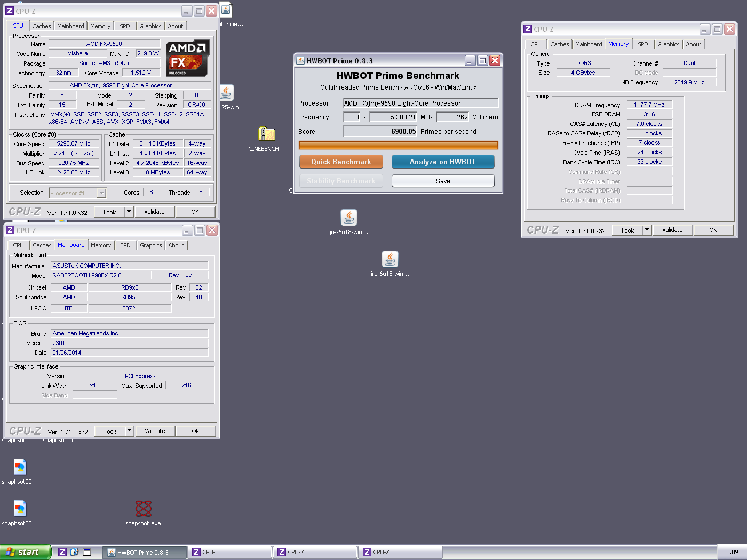
Task: Launch the snapshot.exe desktop icon
Action: click(x=143, y=508)
